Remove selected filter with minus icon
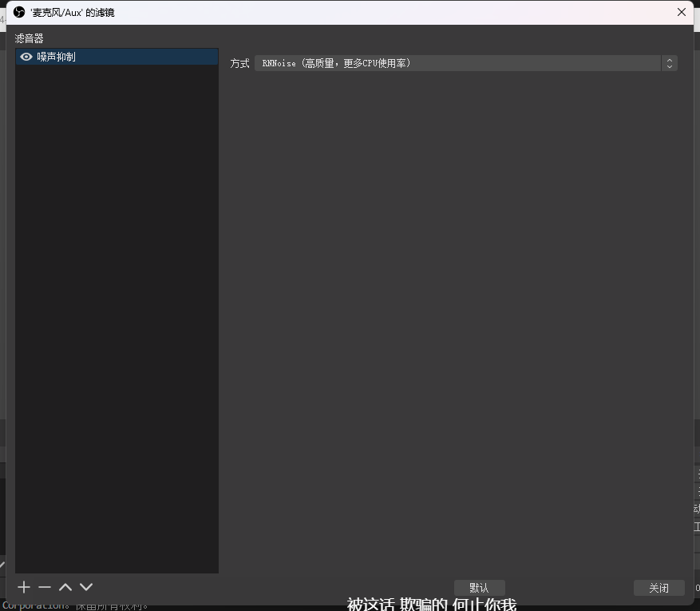The width and height of the screenshot is (700, 611). point(45,587)
